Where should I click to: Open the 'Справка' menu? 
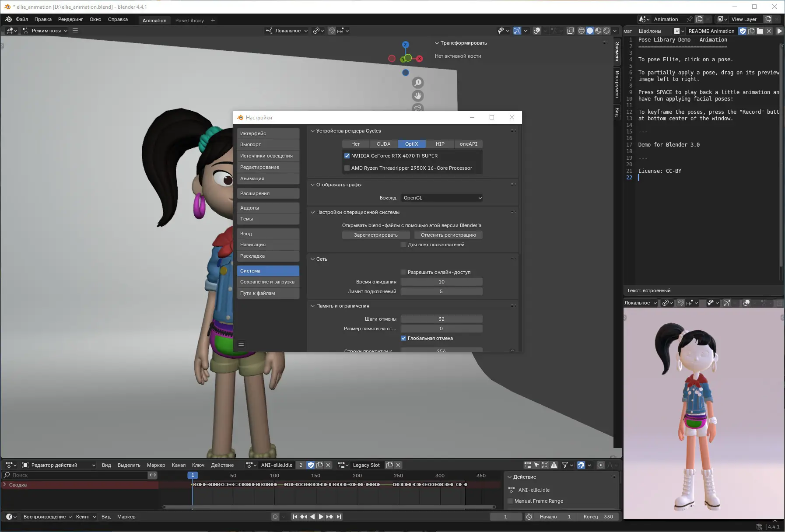[x=118, y=19]
